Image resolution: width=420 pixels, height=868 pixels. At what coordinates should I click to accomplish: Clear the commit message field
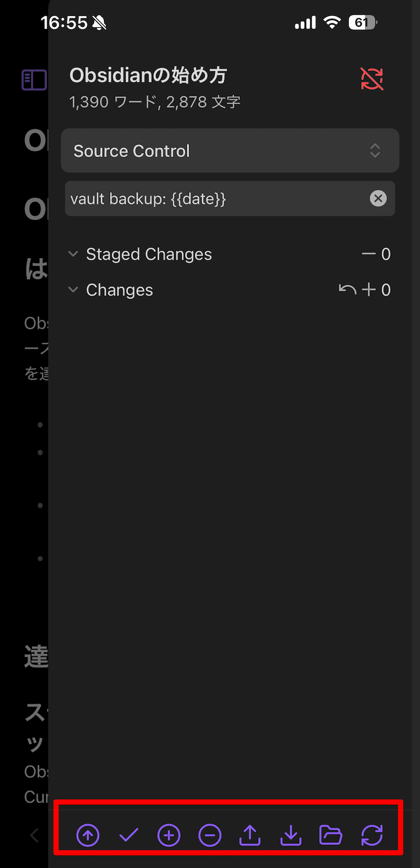(x=378, y=198)
